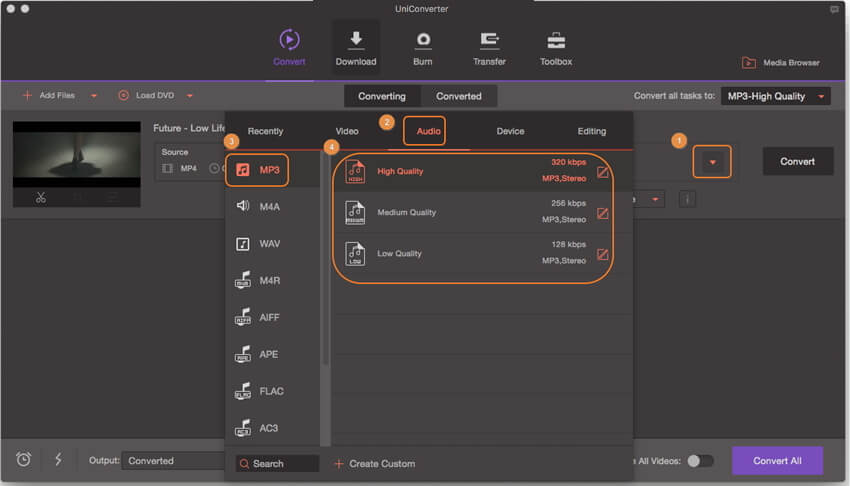Show the Converting list

382,96
